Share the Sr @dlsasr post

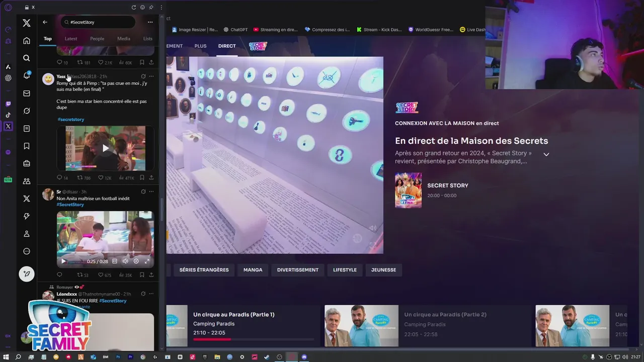coord(151,275)
